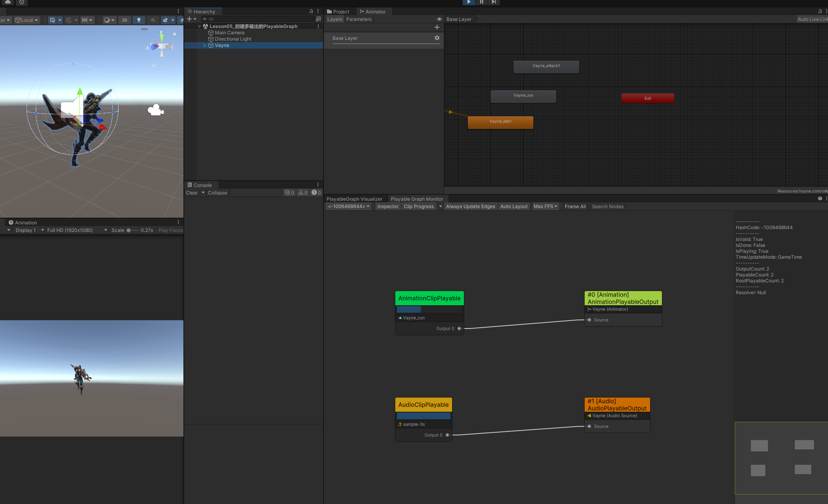828x504 pixels.
Task: Click the Base Layer gear settings icon
Action: coord(437,38)
